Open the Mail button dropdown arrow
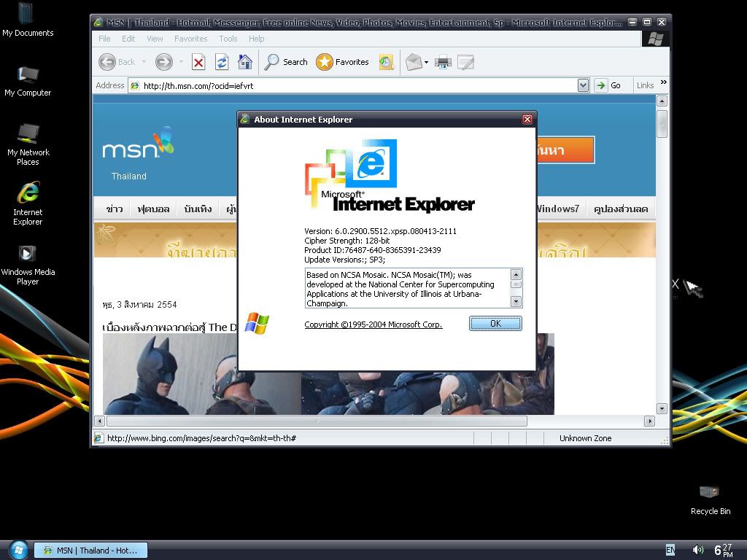 coord(426,62)
